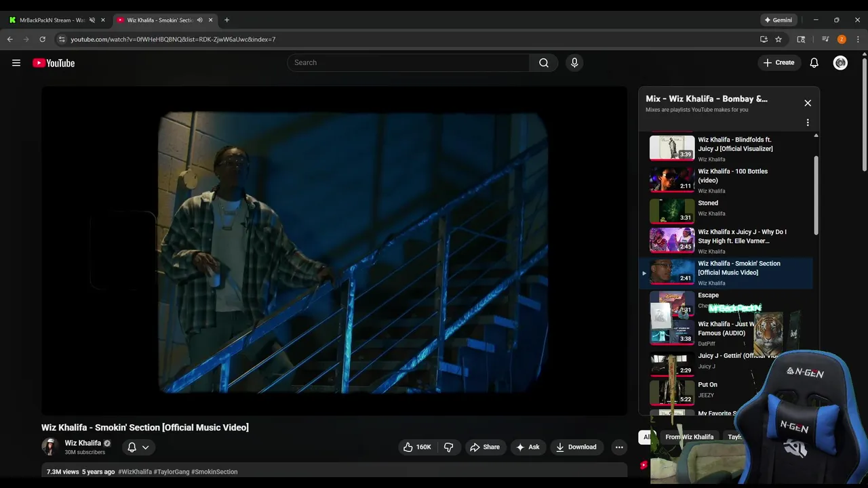This screenshot has height=488, width=868.
Task: Unmute the MrBackPackN Stream tab
Action: tap(92, 20)
